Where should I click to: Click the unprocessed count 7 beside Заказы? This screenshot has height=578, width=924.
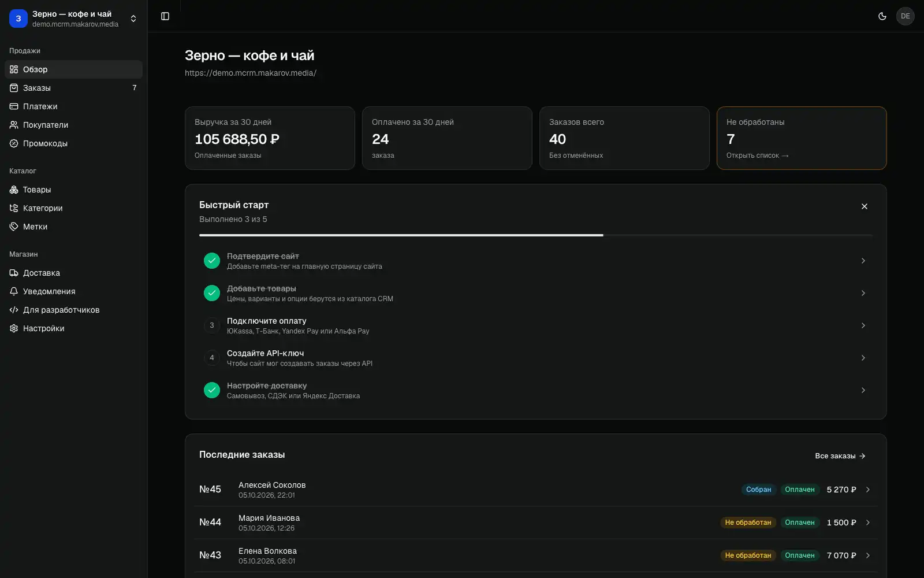click(135, 88)
